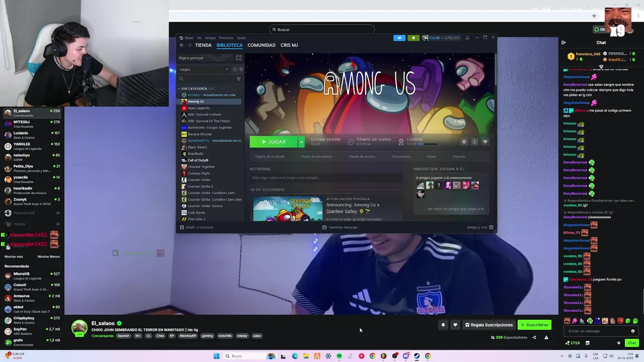Open Discusiones link for Among Us
644x362 pixels.
pyautogui.click(x=401, y=156)
